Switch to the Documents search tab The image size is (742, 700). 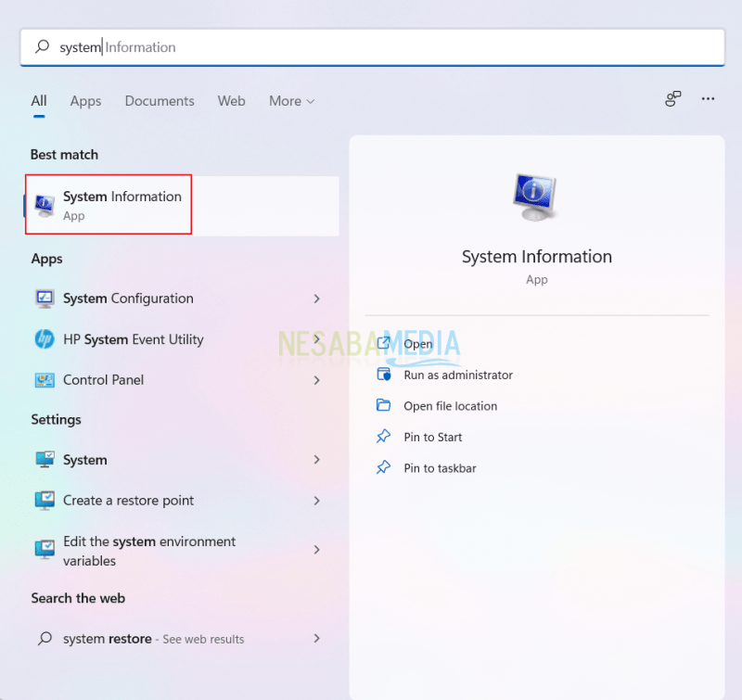point(160,101)
